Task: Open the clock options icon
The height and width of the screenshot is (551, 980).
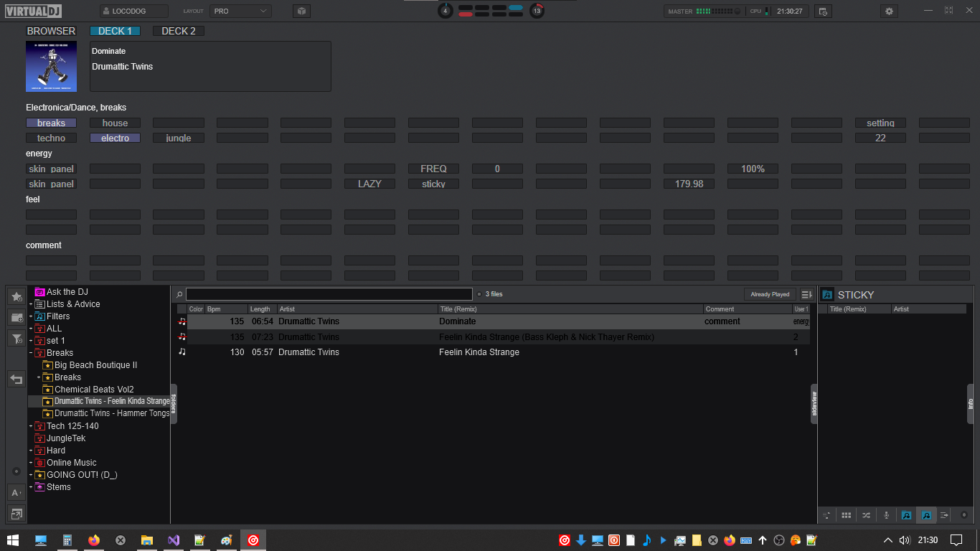Action: 823,11
